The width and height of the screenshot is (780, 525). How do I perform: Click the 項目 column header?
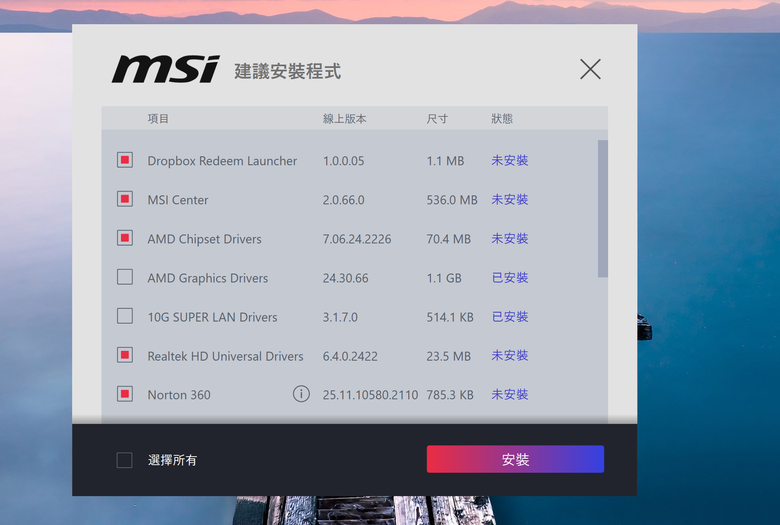[x=158, y=118]
